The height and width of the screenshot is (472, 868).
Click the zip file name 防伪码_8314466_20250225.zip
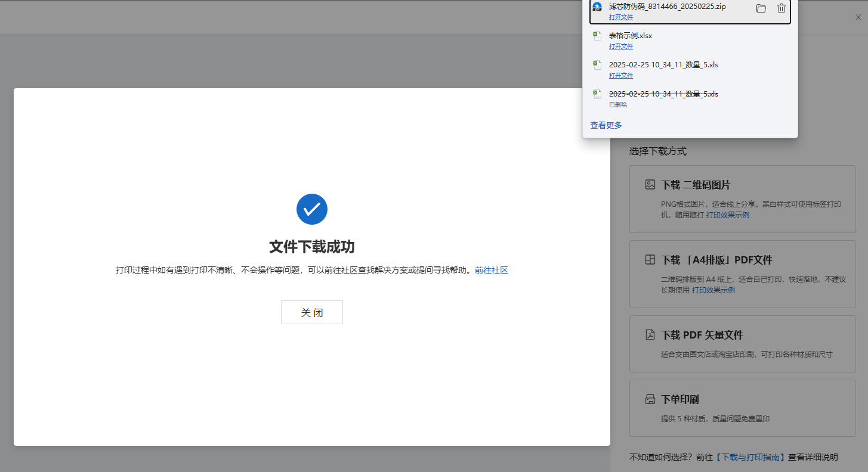(x=668, y=7)
